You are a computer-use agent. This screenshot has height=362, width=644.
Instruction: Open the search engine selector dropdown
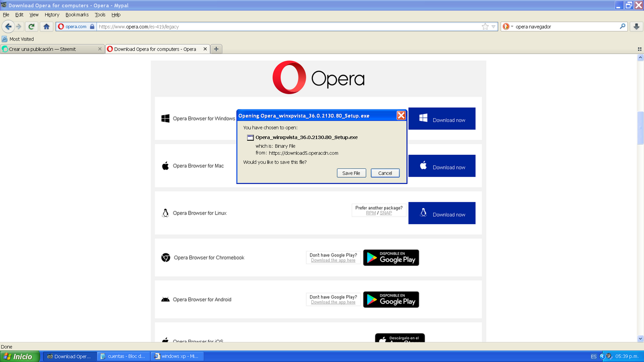point(507,27)
